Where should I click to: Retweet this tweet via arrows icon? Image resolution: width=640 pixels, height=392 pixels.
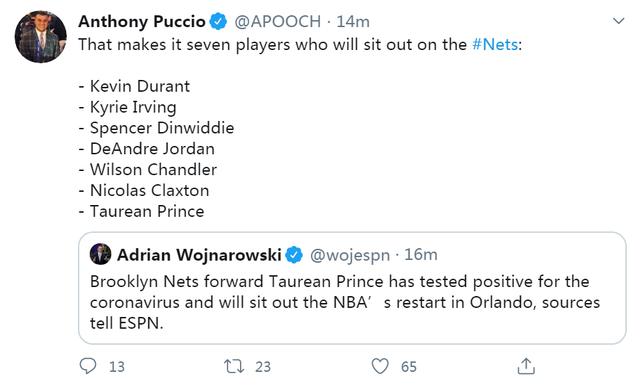point(234,366)
